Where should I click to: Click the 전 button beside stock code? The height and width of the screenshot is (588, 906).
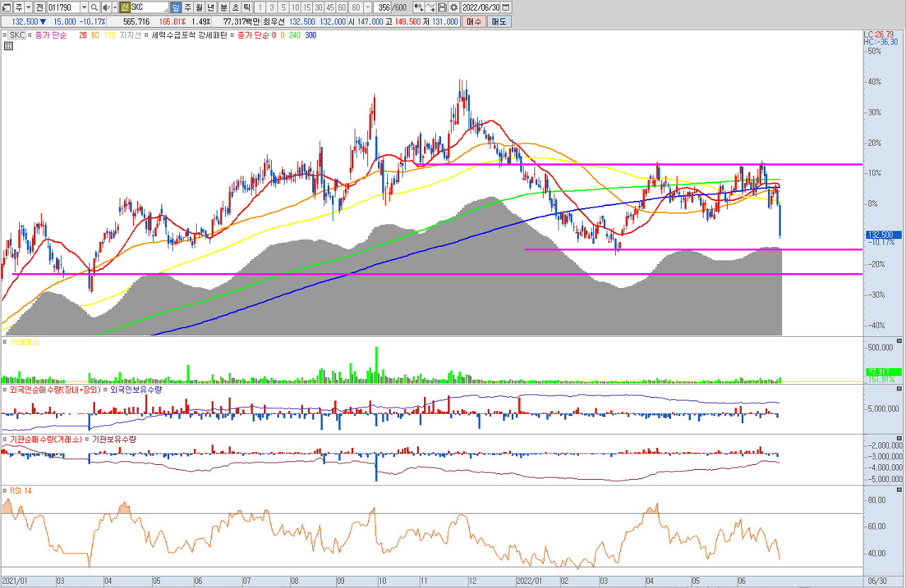40,8
